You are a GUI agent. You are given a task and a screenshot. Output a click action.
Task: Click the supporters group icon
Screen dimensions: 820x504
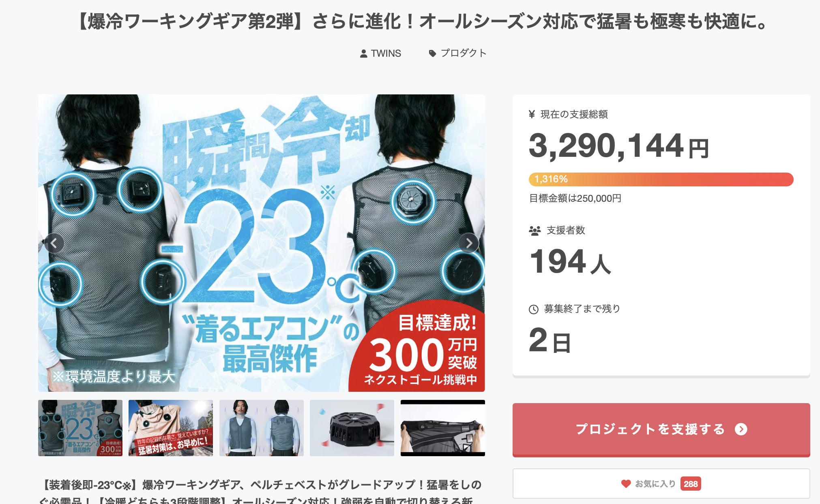click(535, 231)
